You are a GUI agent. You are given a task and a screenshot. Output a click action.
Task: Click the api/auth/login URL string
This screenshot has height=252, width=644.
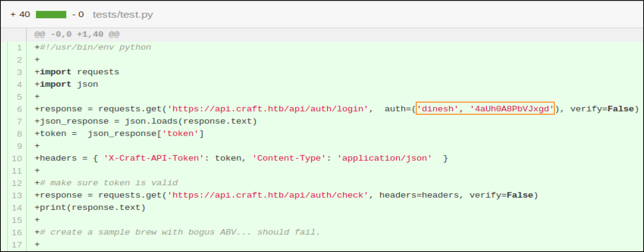point(268,109)
